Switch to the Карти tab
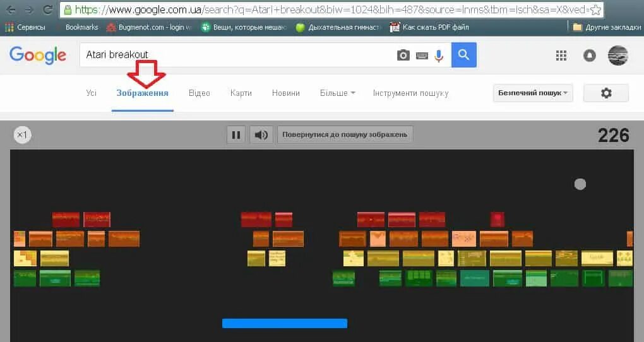Image resolution: width=644 pixels, height=342 pixels. 241,93
